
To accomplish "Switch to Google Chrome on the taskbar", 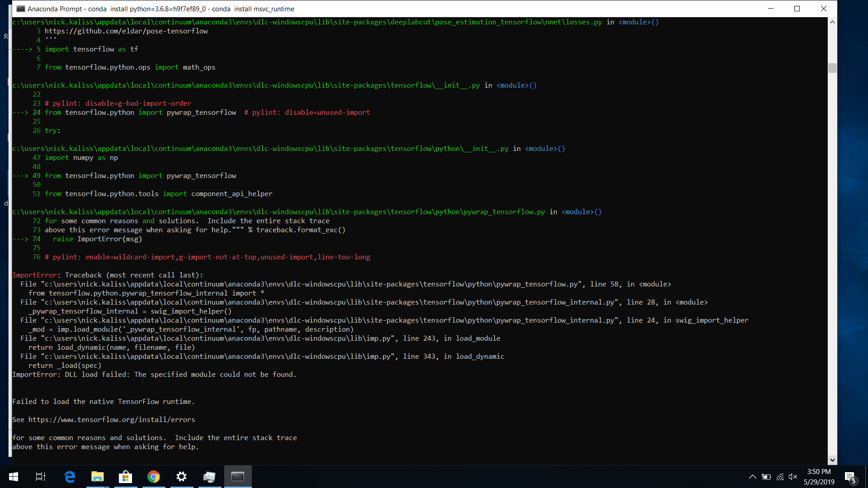I will click(x=154, y=477).
